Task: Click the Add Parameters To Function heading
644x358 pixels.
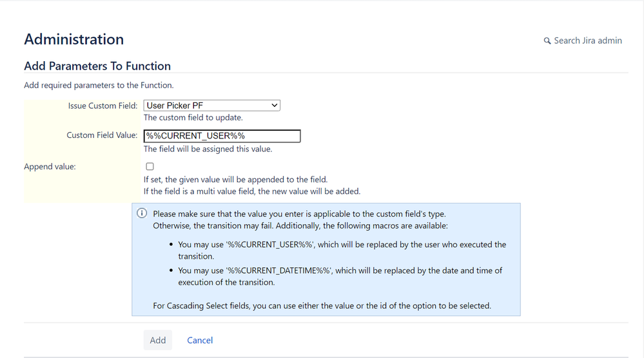Action: pyautogui.click(x=97, y=66)
